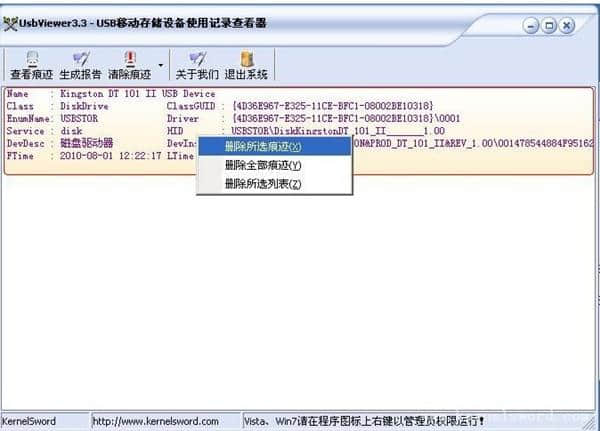Click the 清除痕迹 (clear traces) toolbar icon
The image size is (600, 431).
(129, 66)
